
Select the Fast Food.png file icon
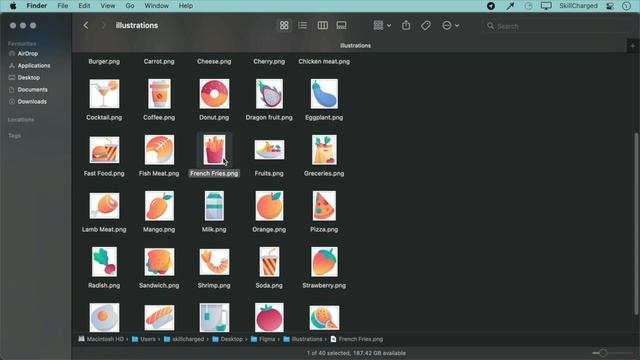[x=104, y=150]
